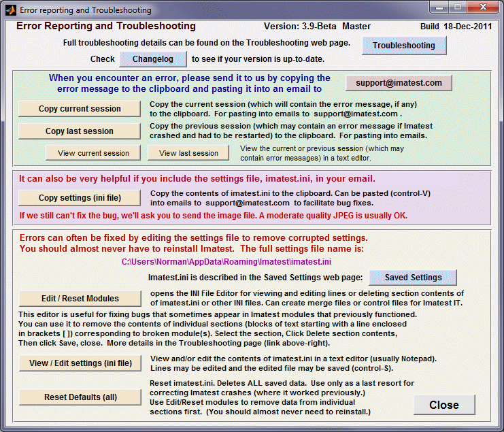
Task: Click 'Imatest.ini is described in the Saved Settings' text
Action: (x=255, y=278)
